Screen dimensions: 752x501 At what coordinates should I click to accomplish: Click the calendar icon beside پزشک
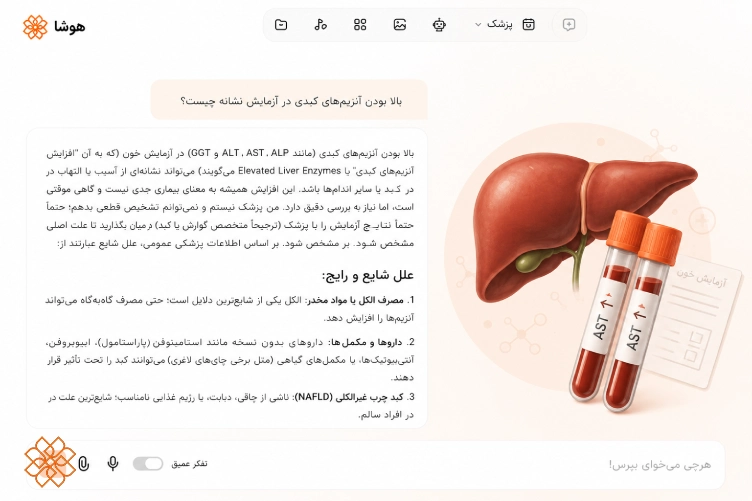[528, 24]
